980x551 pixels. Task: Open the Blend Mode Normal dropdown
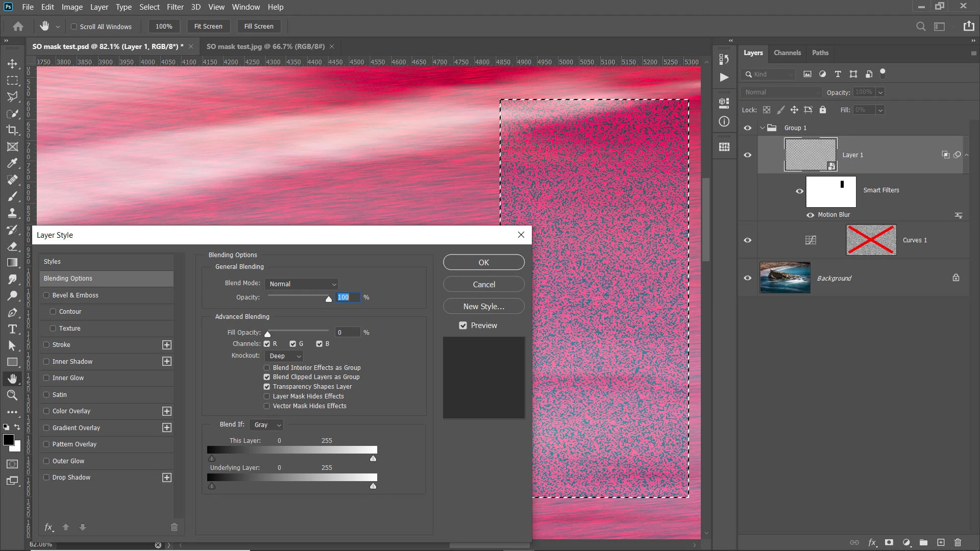click(302, 284)
